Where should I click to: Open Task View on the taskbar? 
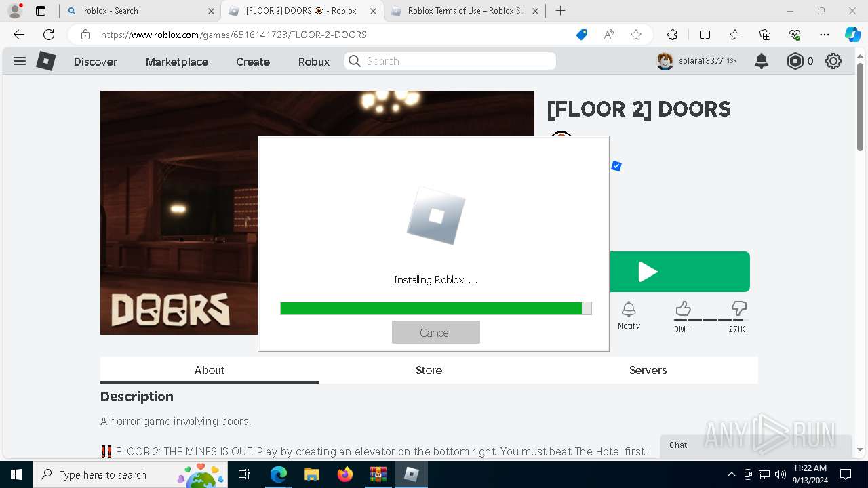tap(244, 474)
